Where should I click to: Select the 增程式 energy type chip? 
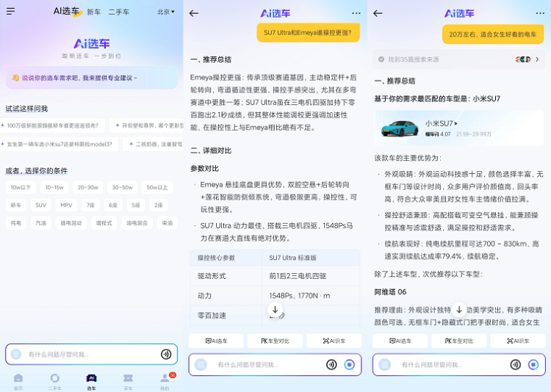pos(104,222)
